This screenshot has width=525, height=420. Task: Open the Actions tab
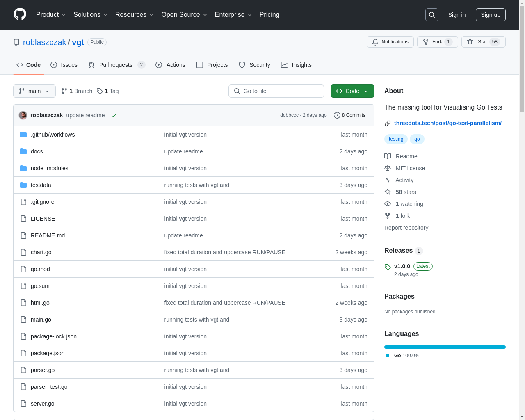point(171,65)
